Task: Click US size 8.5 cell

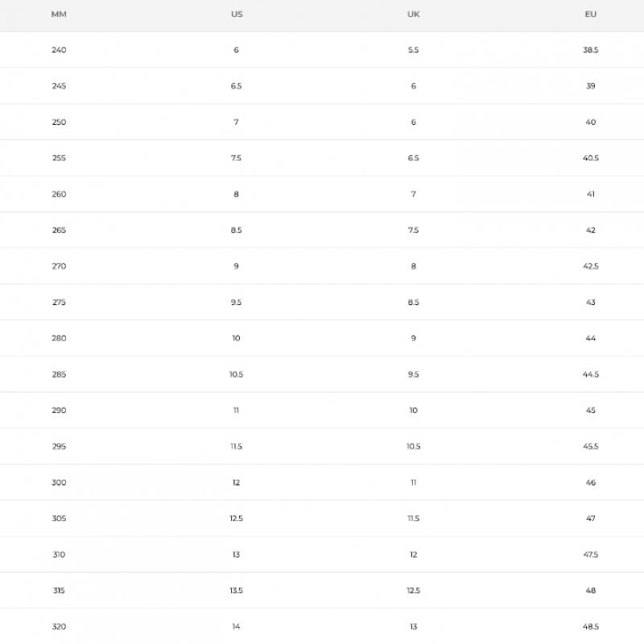Action: point(236,230)
